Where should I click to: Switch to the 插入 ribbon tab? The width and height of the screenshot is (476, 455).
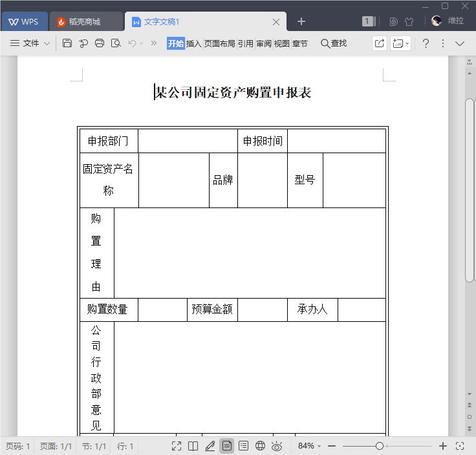[193, 43]
